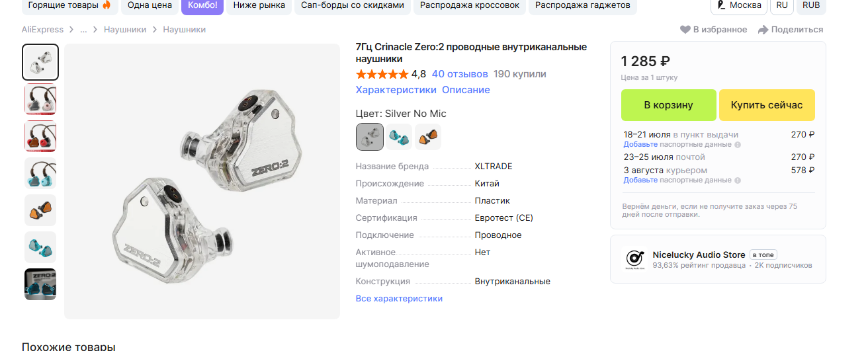Image resolution: width=868 pixels, height=351 pixels.
Task: Expand the breadcrumb ellipsis
Action: tap(83, 30)
